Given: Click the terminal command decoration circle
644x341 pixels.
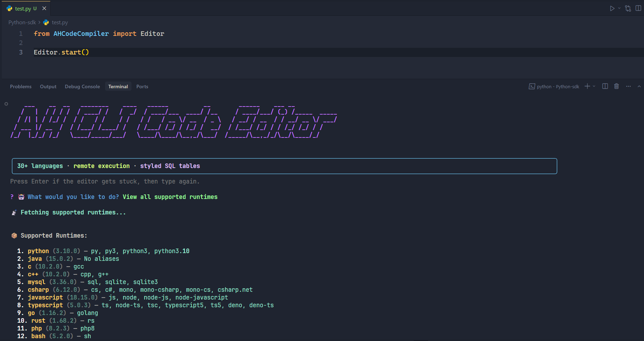Looking at the screenshot, I should click(x=6, y=104).
